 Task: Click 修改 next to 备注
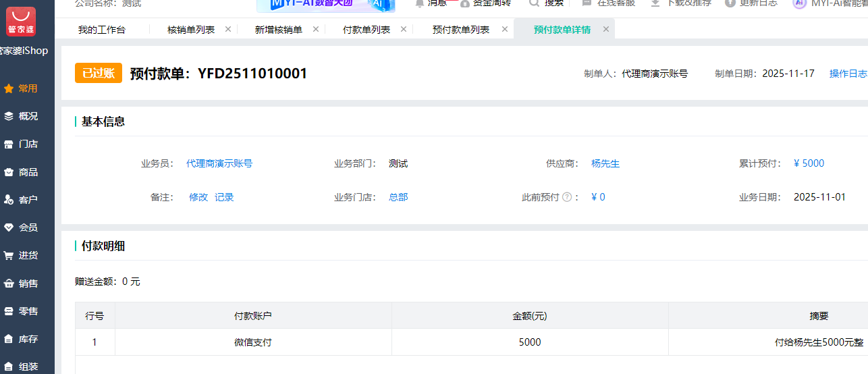(x=198, y=197)
